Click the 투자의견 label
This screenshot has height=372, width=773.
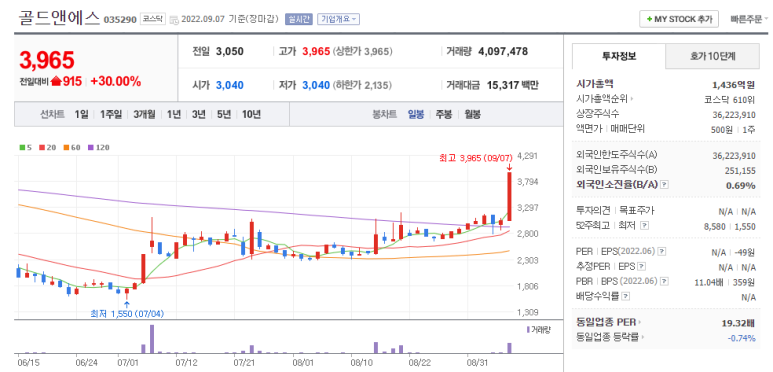click(x=593, y=211)
